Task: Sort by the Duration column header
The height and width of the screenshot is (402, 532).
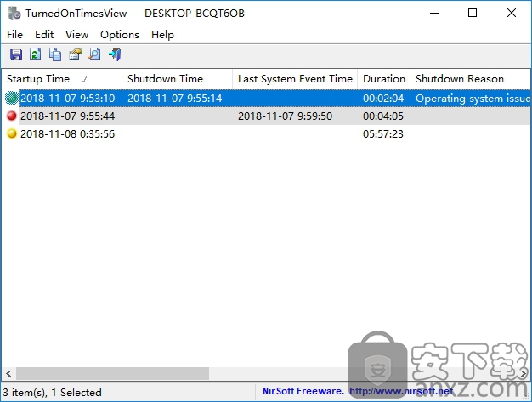Action: [x=384, y=79]
